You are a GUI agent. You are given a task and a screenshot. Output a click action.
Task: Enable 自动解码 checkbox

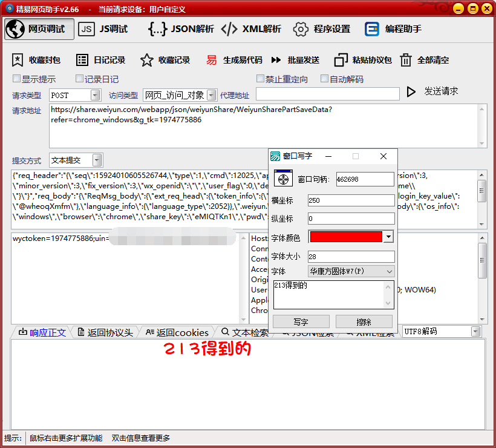(x=324, y=79)
